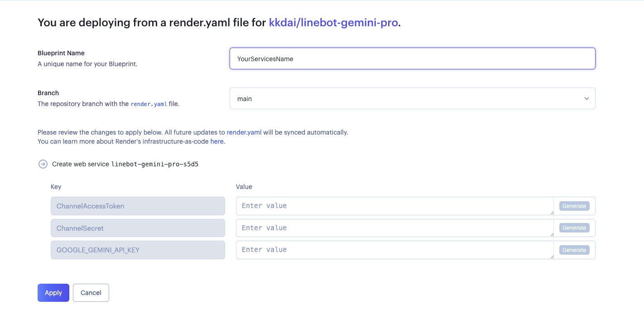Click the Cancel button
The image size is (644, 334).
coord(91,293)
